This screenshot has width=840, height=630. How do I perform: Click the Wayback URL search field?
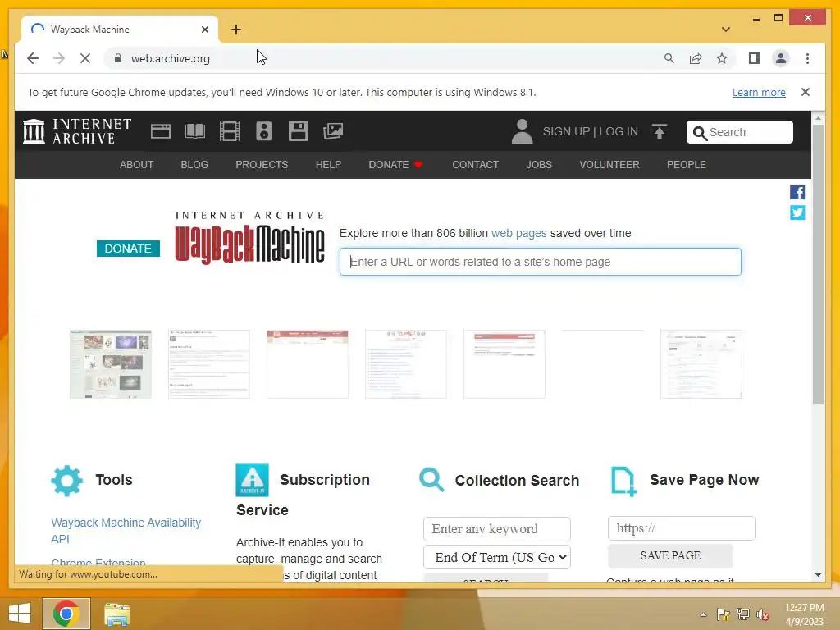tap(540, 262)
